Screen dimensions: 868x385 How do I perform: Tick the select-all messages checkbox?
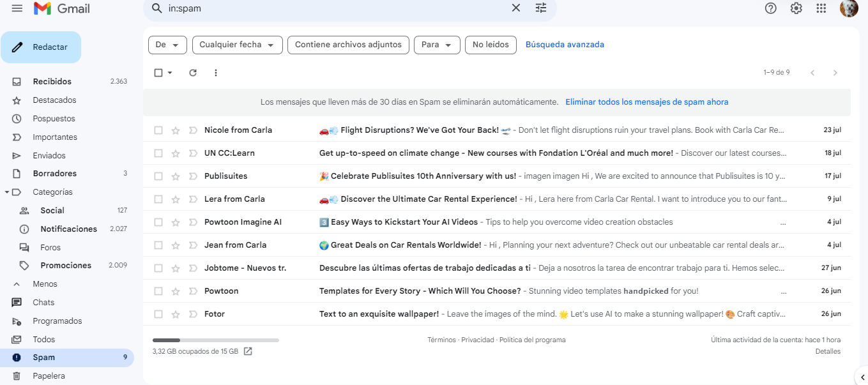[158, 73]
